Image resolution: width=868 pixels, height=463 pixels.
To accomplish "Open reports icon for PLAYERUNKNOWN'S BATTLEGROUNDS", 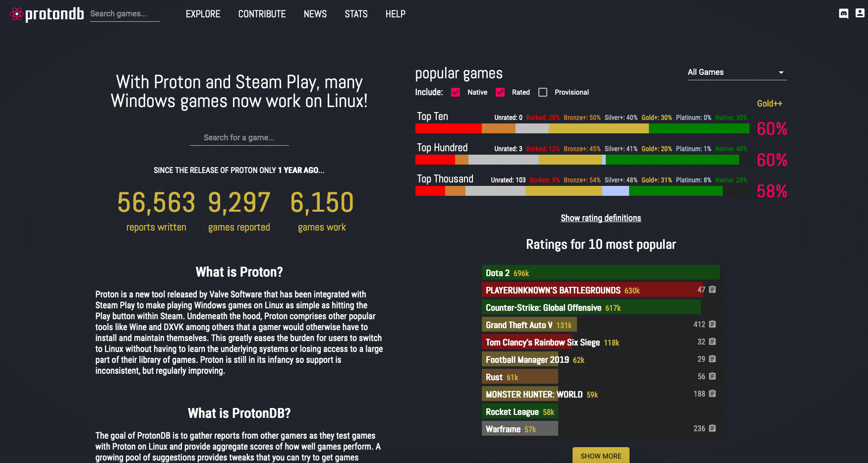I will (x=712, y=289).
